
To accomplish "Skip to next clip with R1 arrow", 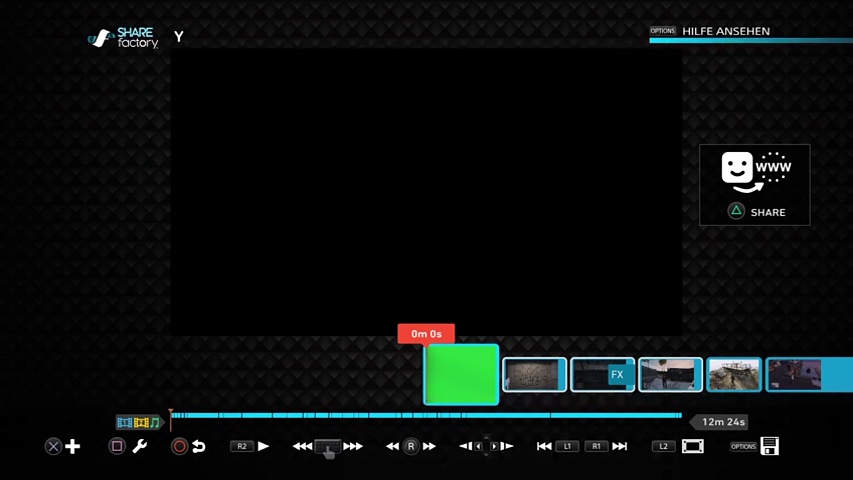I will pyautogui.click(x=619, y=446).
